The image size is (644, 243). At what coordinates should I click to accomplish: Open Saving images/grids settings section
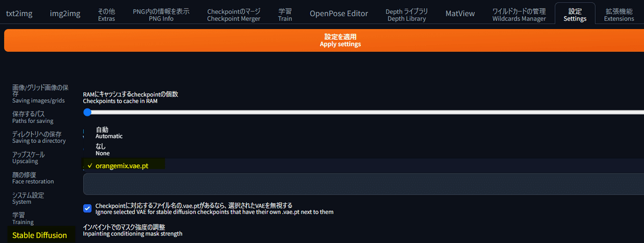tap(40, 93)
